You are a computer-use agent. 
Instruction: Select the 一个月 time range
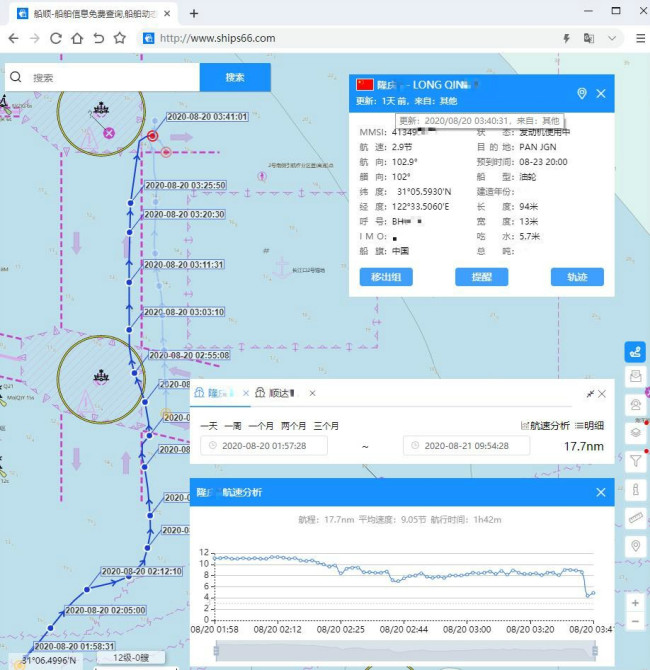pos(261,426)
